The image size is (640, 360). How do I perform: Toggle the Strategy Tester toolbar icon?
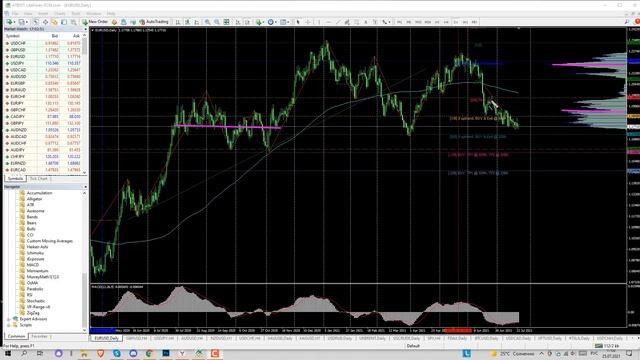click(x=73, y=22)
